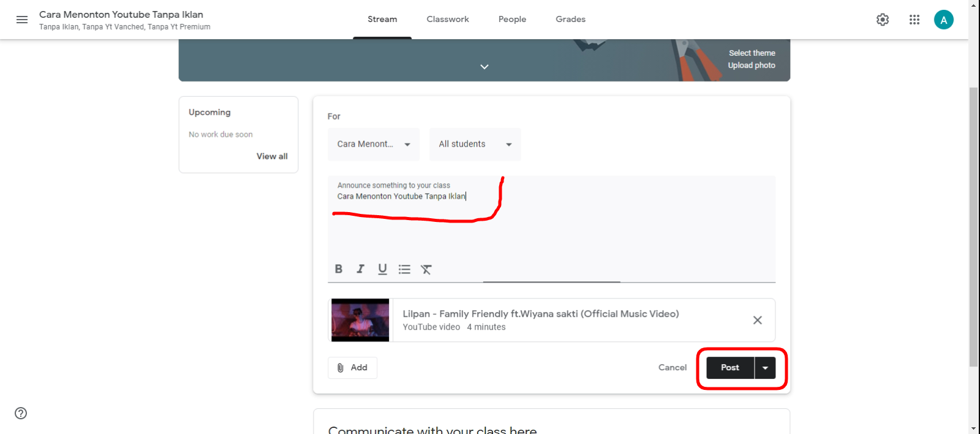Click the class title Cara Menonton Youtube
The width and height of the screenshot is (980, 434).
click(121, 15)
